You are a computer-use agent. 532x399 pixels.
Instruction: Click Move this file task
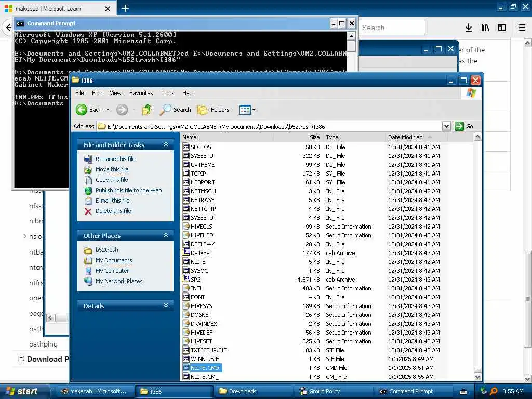coord(112,169)
